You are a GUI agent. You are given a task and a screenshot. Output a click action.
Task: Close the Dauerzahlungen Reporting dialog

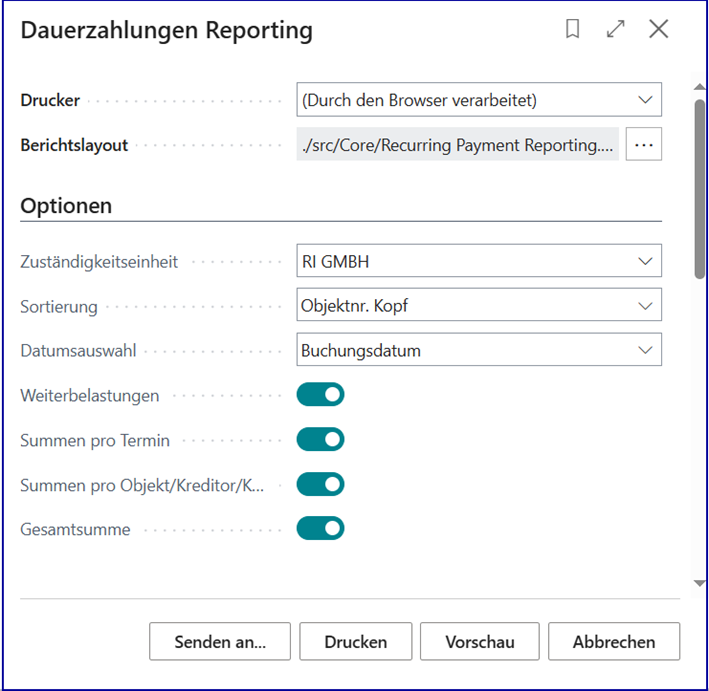658,30
